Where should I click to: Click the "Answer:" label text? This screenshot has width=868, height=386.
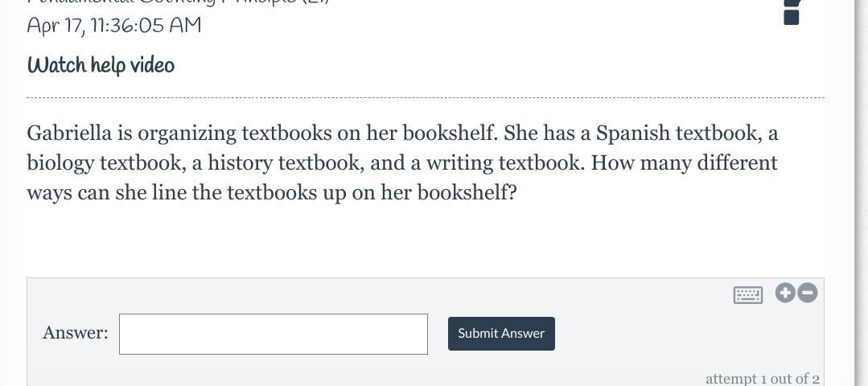point(76,333)
